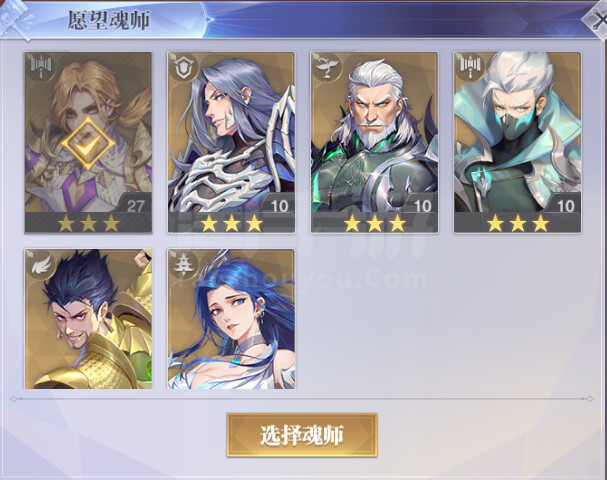
Task: Click the lamp icon on bearded hero card
Action: [326, 67]
